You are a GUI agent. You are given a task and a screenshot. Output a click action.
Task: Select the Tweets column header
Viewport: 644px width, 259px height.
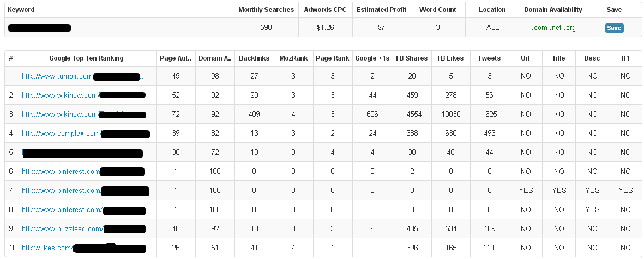[x=489, y=58]
